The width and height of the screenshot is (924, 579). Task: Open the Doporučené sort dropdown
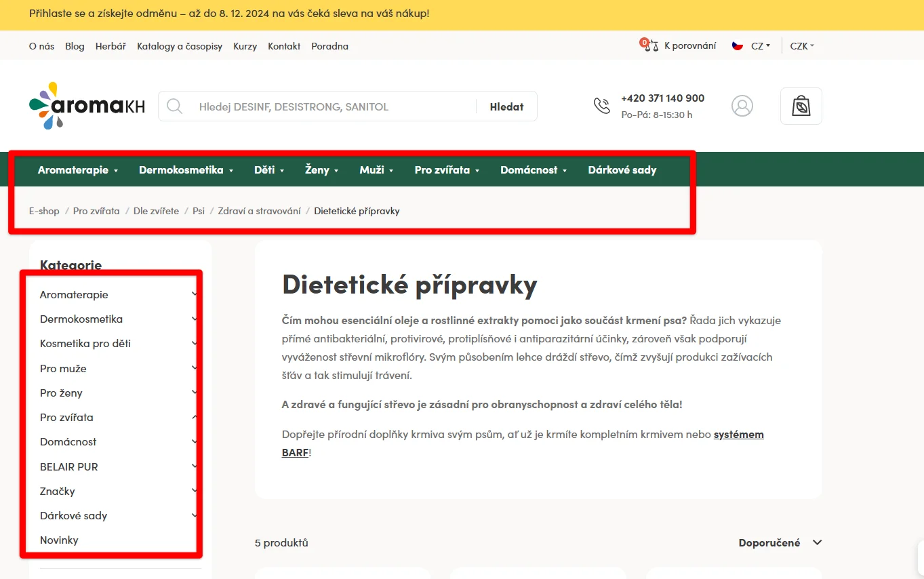pyautogui.click(x=780, y=542)
